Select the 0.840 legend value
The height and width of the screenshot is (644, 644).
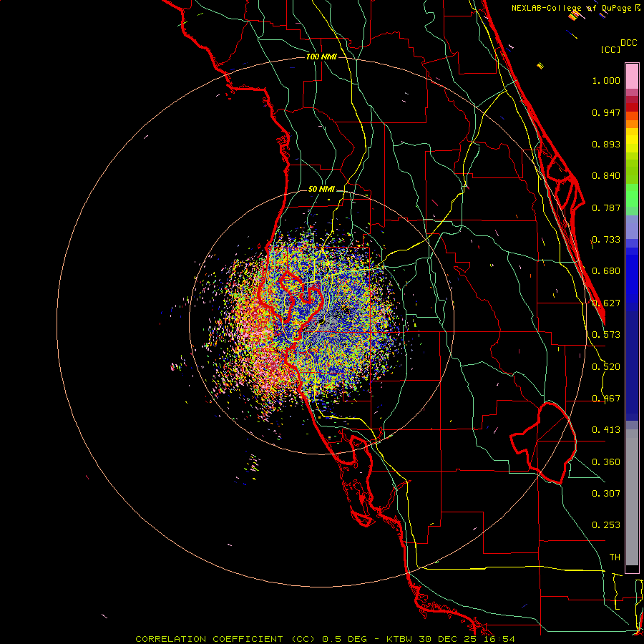606,176
